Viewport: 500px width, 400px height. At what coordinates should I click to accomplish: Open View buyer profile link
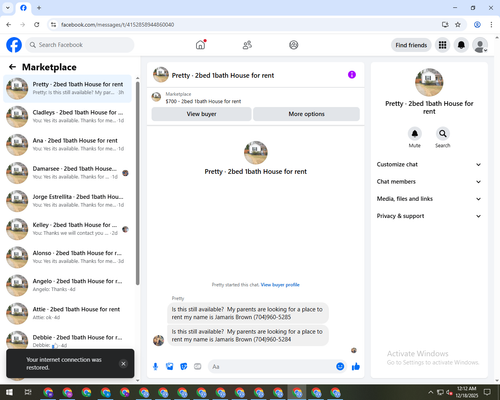point(280,285)
